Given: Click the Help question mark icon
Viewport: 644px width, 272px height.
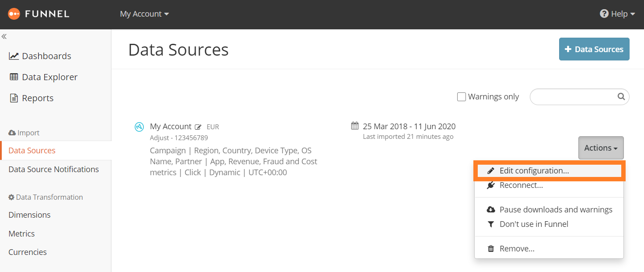Looking at the screenshot, I should point(604,14).
